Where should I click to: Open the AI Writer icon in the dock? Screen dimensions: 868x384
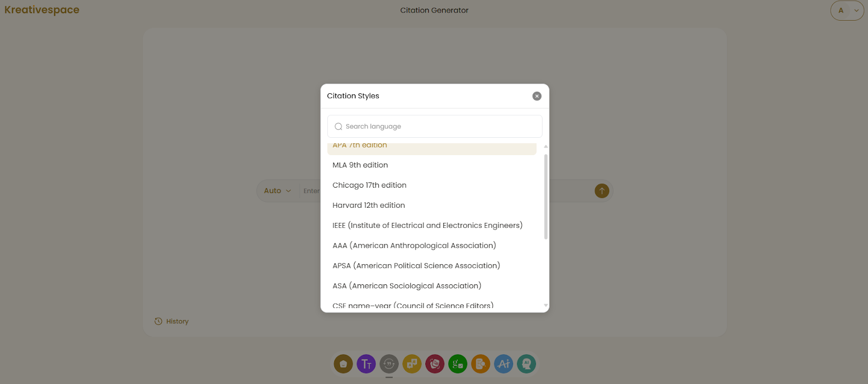(x=503, y=363)
